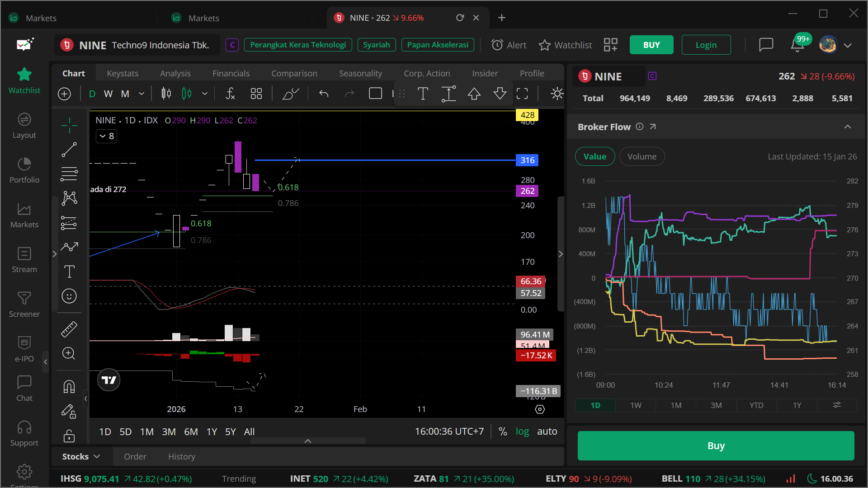
Task: Switch Broker Flow to Volume
Action: [642, 156]
